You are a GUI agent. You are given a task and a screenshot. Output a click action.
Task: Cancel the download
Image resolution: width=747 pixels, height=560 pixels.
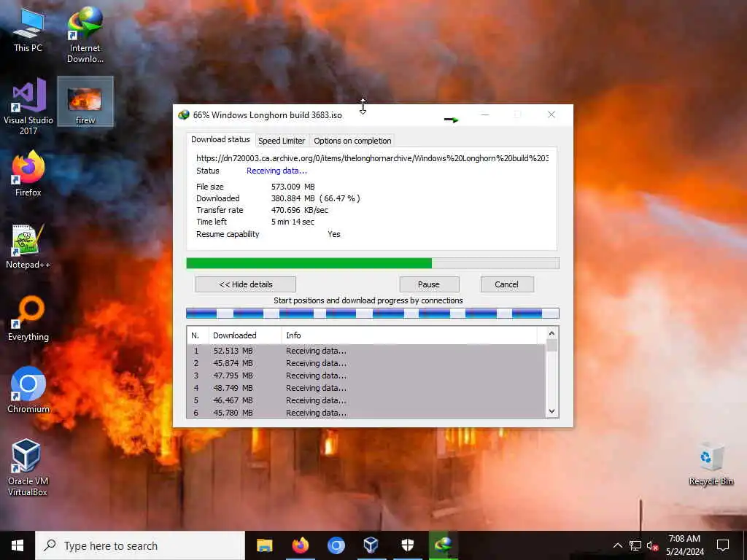pos(507,284)
